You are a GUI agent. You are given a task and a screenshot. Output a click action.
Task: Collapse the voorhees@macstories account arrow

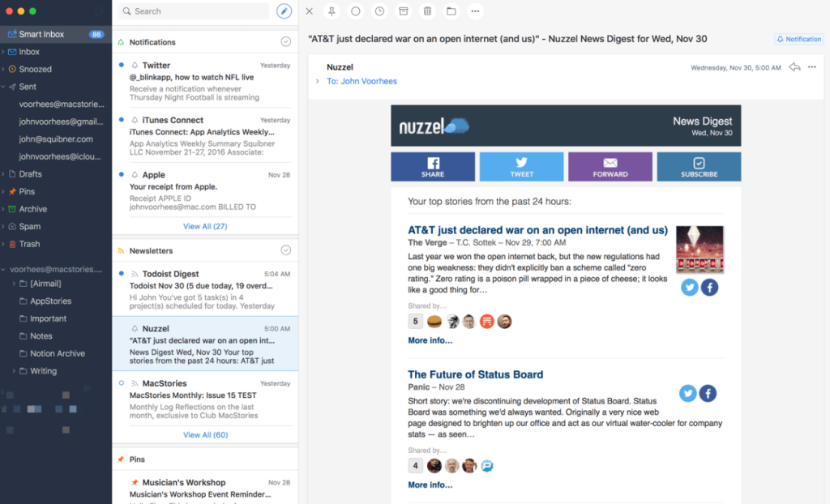pos(3,270)
